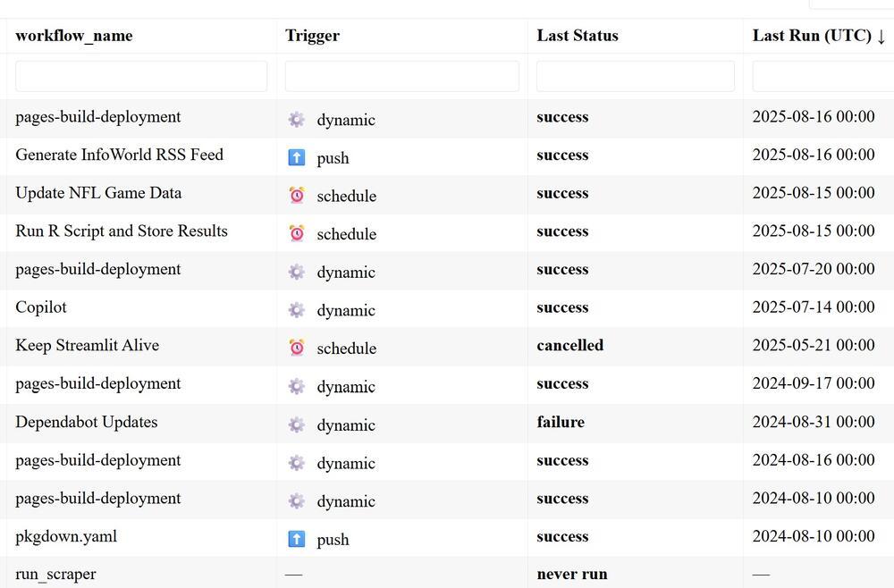Select the Dependabot Updates workflow name

87,422
